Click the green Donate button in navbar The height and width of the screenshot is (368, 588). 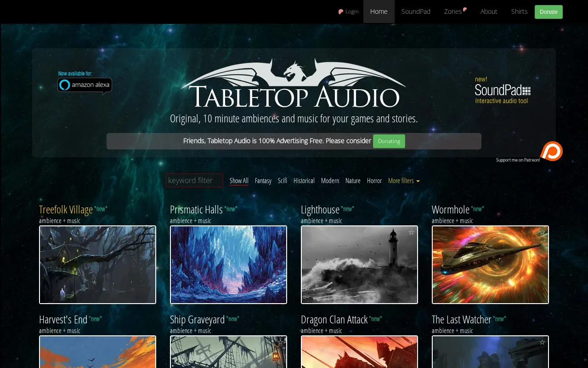tap(548, 12)
